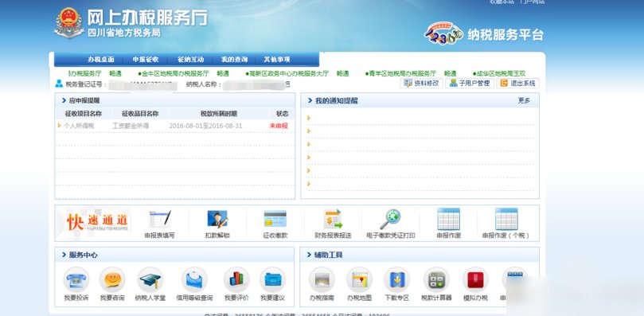The width and height of the screenshot is (644, 316).
Task: Click the 12366 纳税服务平台 logo
Action: coord(483,33)
